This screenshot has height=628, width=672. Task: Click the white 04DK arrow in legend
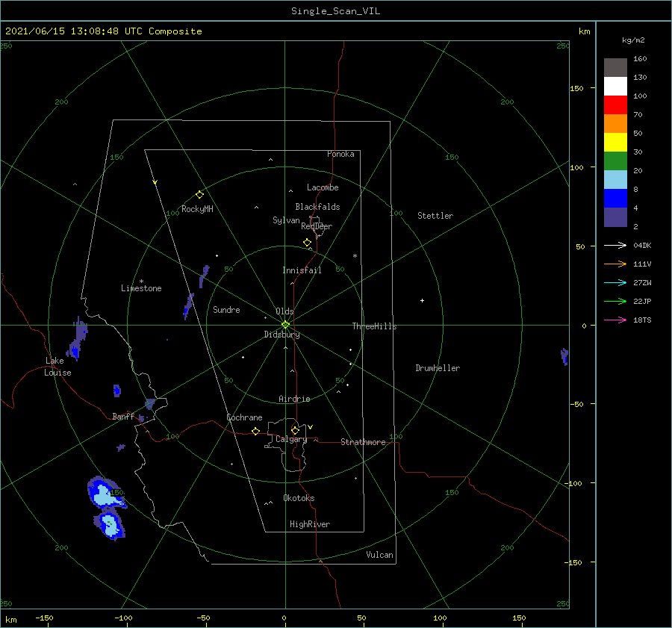615,245
